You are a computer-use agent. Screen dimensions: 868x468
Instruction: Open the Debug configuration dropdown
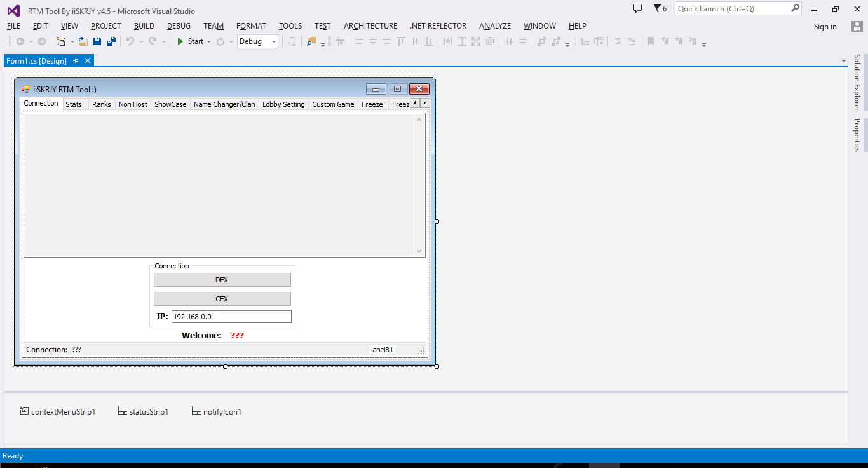[x=274, y=41]
